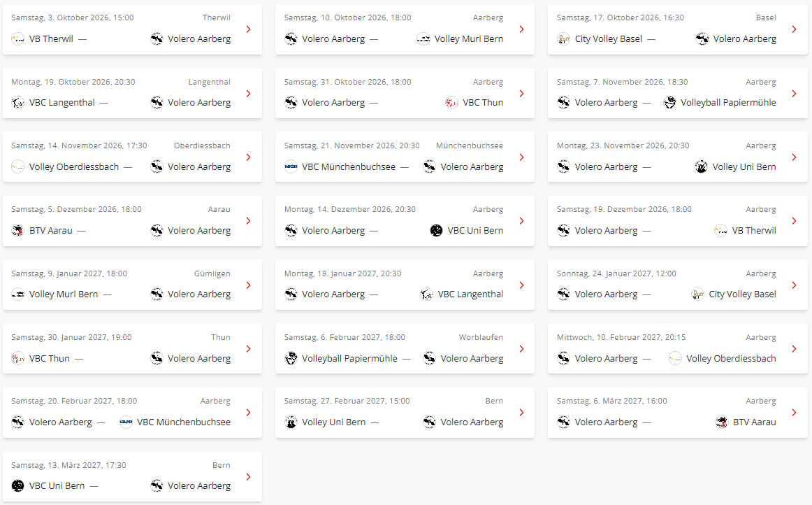Click VB Therwil logo in 19. Dezember match
This screenshot has height=505, width=812.
coord(721,231)
